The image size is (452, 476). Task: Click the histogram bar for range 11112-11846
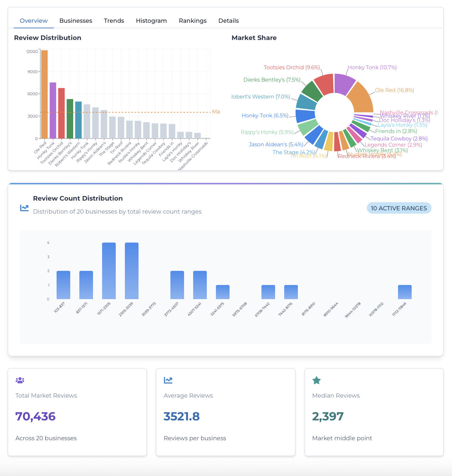405,292
